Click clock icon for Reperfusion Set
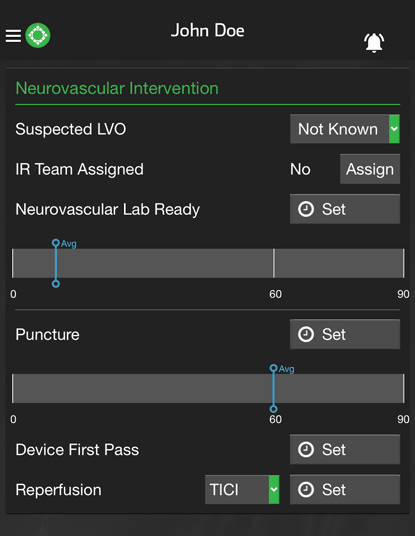Viewport: 415px width, 536px height. click(306, 490)
